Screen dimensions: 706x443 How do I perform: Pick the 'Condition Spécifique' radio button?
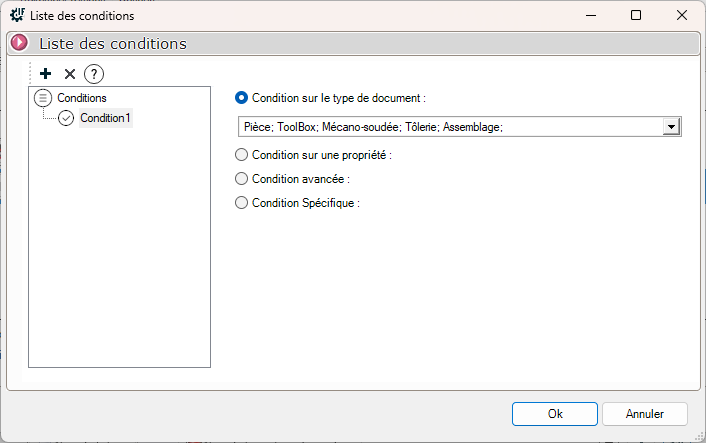[x=241, y=203]
